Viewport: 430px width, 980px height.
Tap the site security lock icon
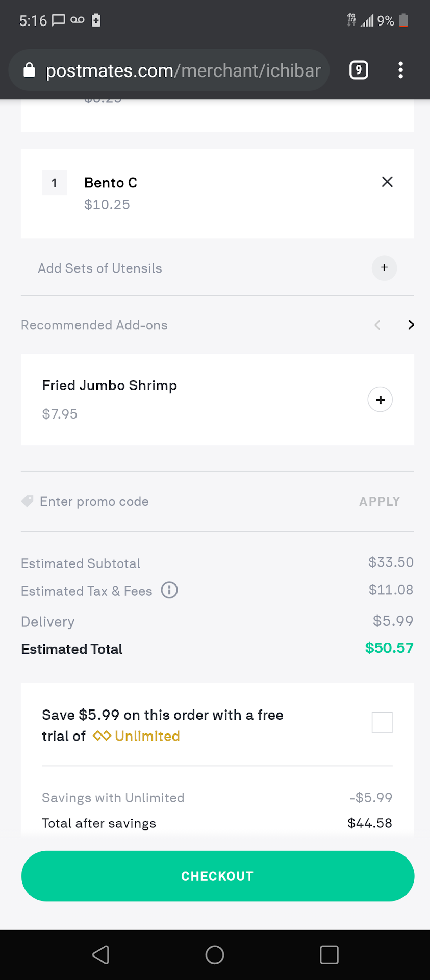[x=30, y=70]
